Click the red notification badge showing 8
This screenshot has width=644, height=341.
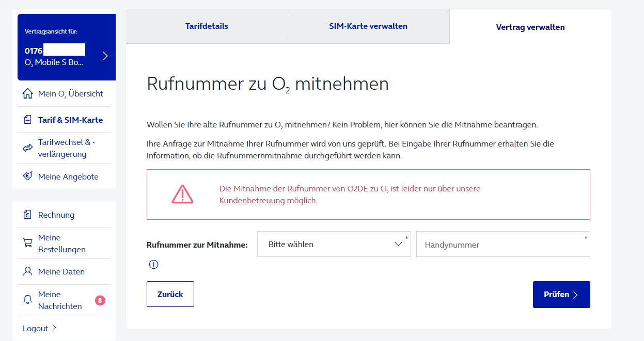[x=100, y=300]
